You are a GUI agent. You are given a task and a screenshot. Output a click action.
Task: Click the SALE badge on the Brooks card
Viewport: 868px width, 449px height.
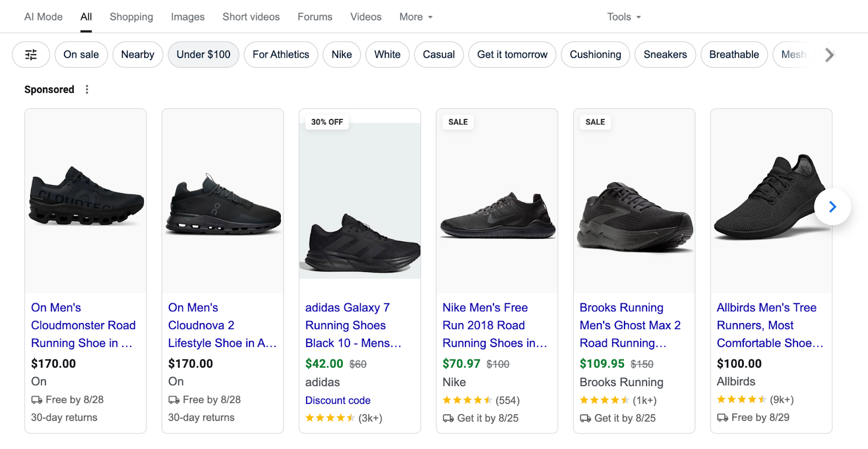point(595,122)
